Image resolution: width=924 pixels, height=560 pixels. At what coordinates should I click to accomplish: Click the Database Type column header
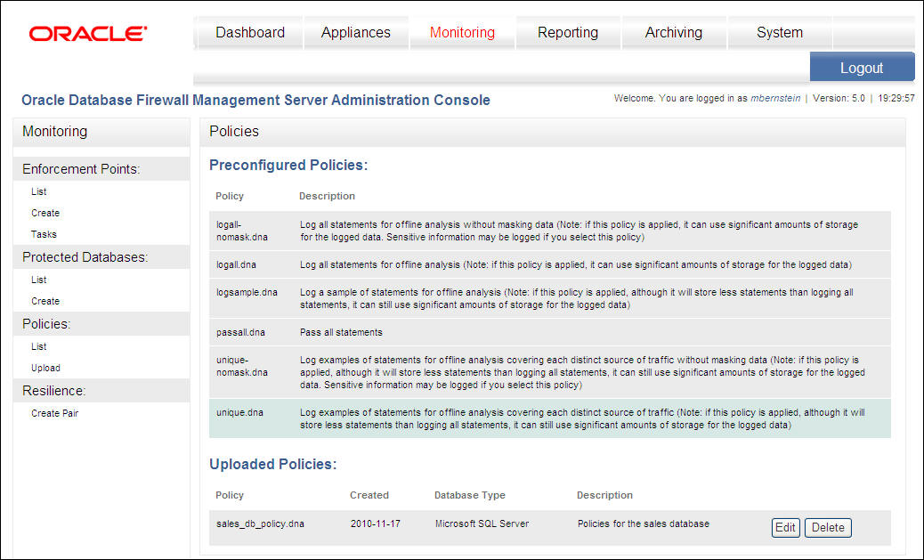[470, 495]
